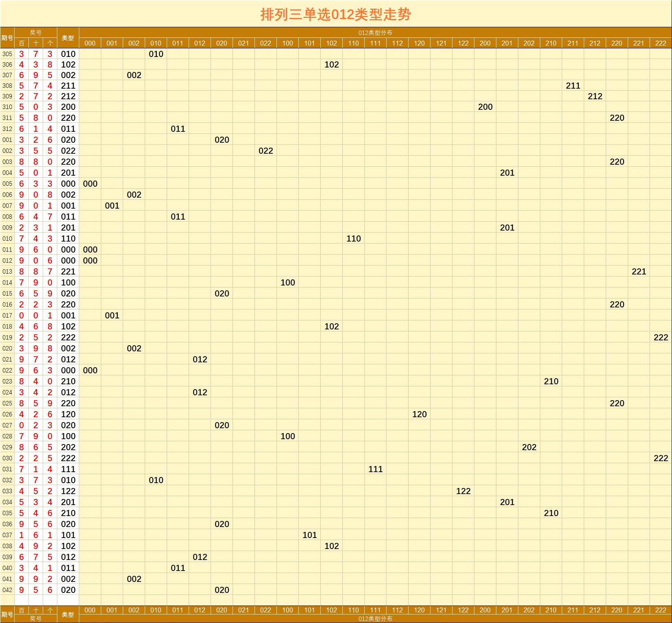Select top header column 200
Viewport: 672px width, 623px height.
485,43
